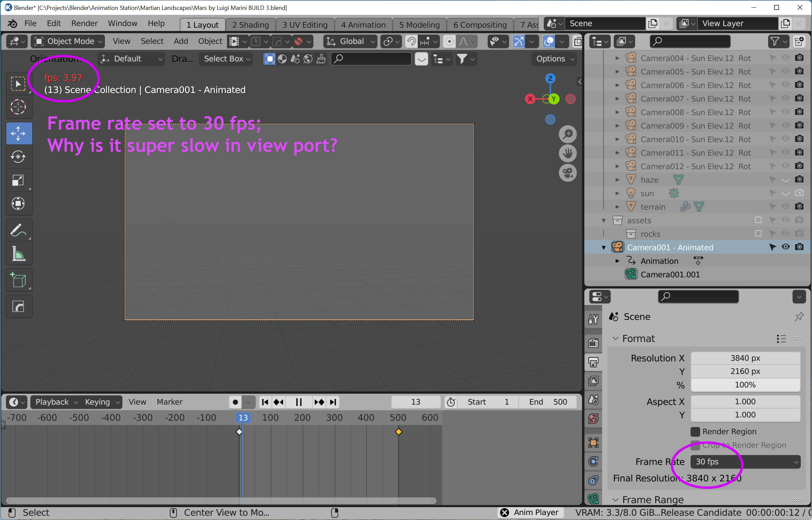Image resolution: width=812 pixels, height=520 pixels.
Task: Open the Object properties tab
Action: (594, 443)
